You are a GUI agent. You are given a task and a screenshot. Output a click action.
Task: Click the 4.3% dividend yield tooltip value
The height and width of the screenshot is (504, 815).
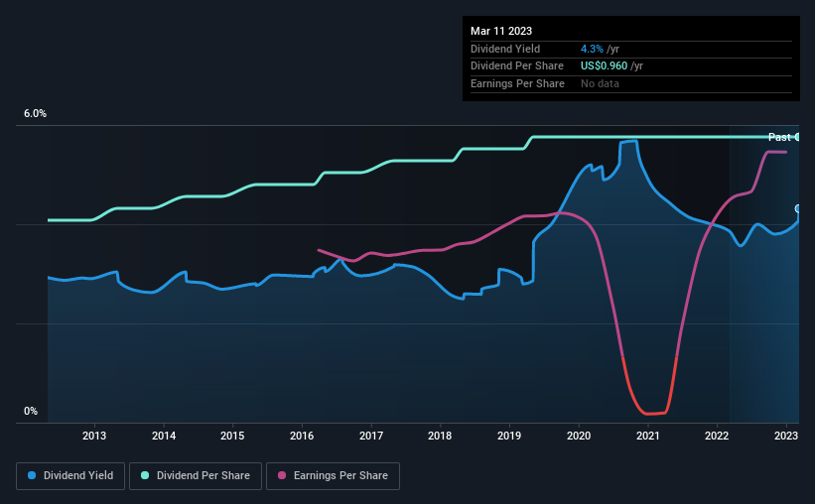click(x=592, y=49)
